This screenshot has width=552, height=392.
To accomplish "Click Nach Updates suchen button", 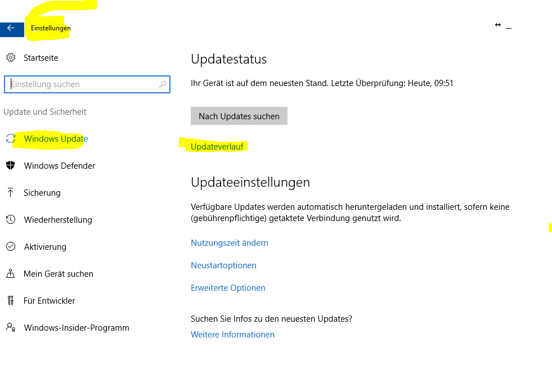I will click(239, 116).
